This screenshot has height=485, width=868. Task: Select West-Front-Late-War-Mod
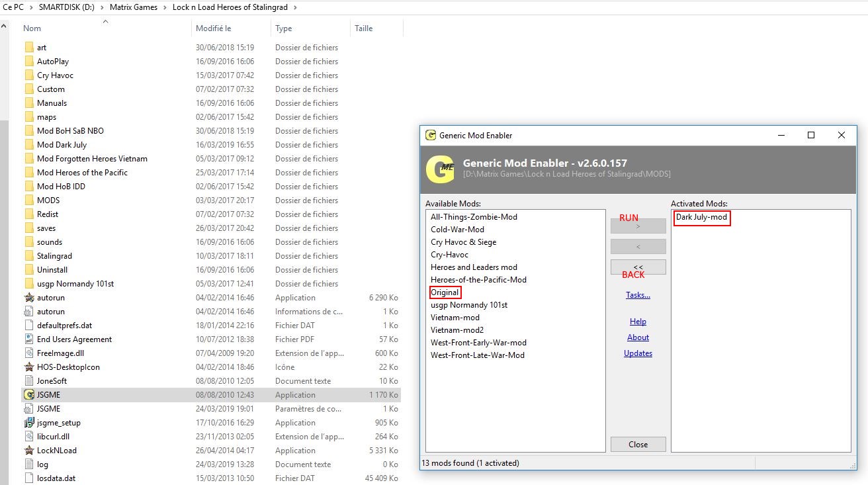pyautogui.click(x=477, y=355)
